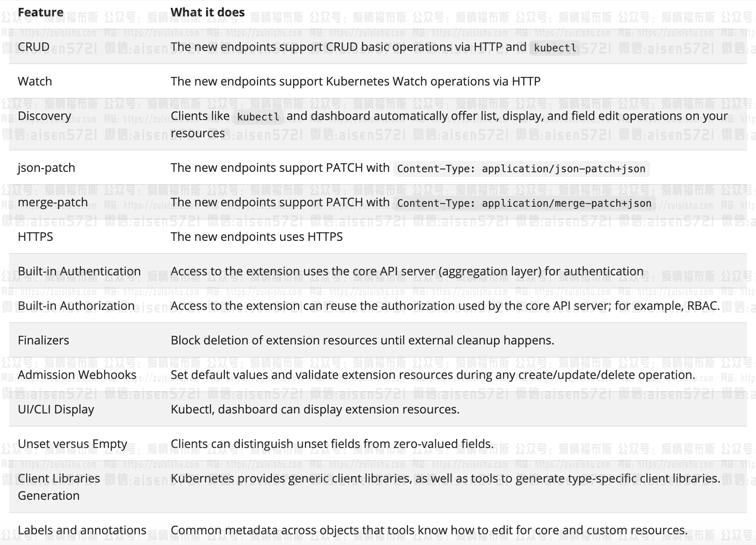Select the json-patch feature name
The height and width of the screenshot is (545, 756).
46,168
